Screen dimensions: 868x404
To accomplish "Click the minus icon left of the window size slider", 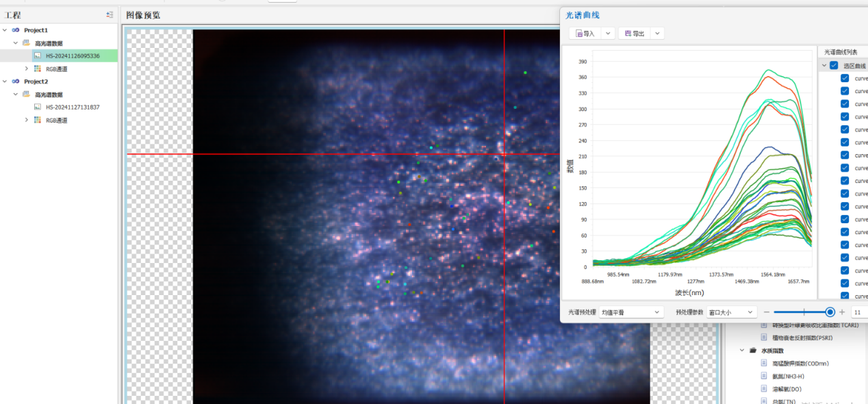I will [x=767, y=312].
